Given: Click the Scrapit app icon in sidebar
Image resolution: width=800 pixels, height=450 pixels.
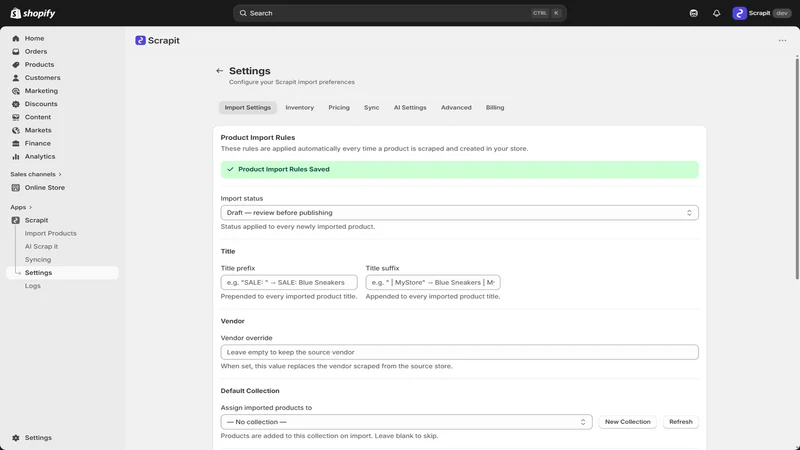Looking at the screenshot, I should [x=16, y=220].
